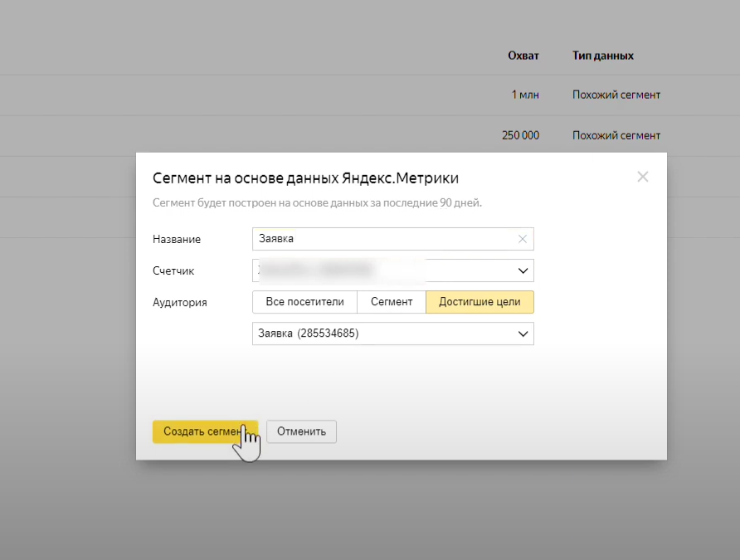Click the Аудитория label
The width and height of the screenshot is (740, 560).
(x=180, y=303)
